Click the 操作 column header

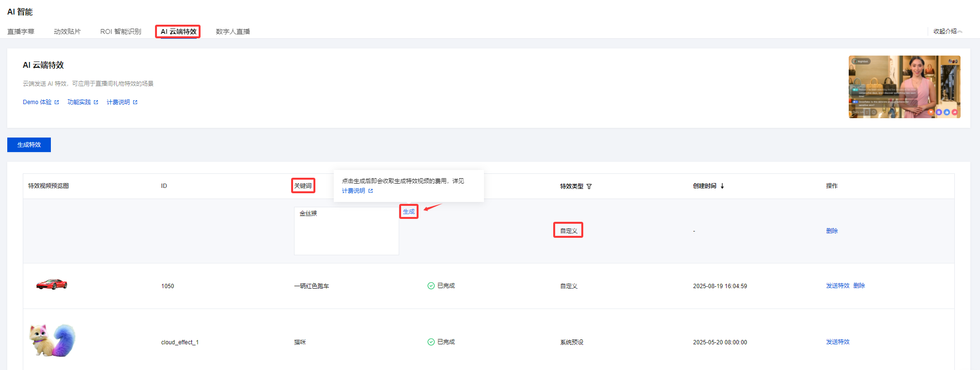pyautogui.click(x=832, y=186)
